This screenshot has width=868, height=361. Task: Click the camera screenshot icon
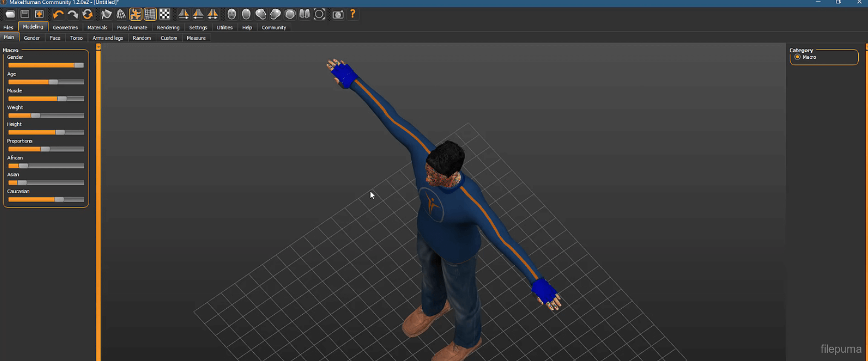click(338, 14)
